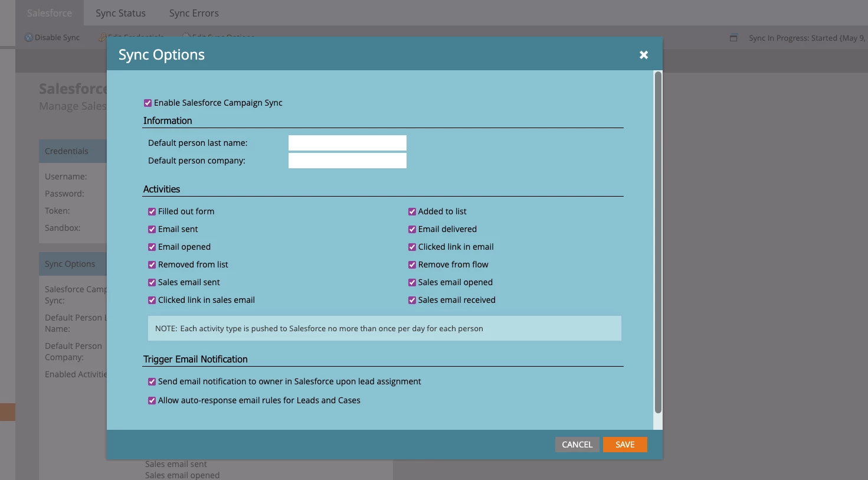Screen dimensions: 868x480
Task: Click the Sync Options panel header in background
Action: coord(73,264)
